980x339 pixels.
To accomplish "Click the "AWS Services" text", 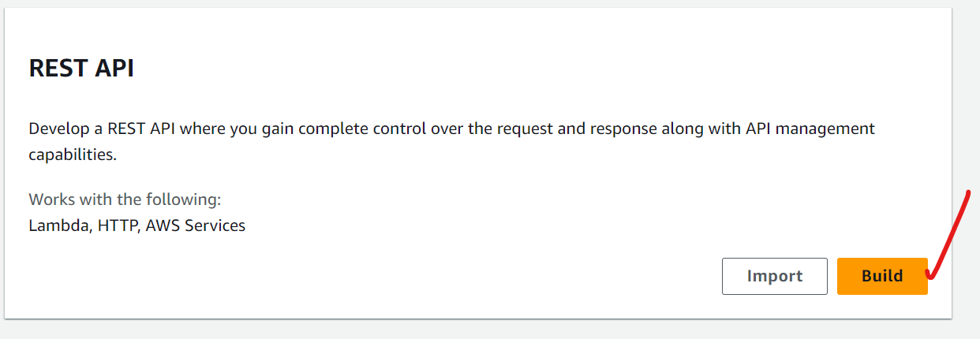I will click(x=195, y=225).
